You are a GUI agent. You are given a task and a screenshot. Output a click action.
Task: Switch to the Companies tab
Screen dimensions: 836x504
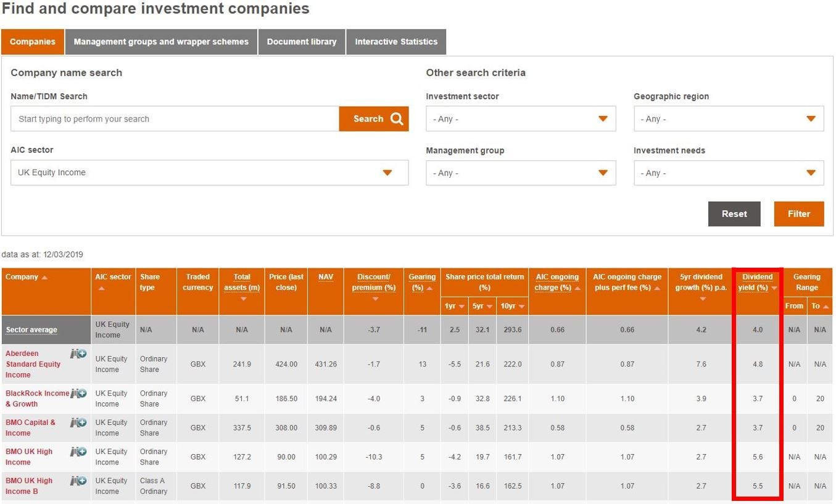(33, 42)
